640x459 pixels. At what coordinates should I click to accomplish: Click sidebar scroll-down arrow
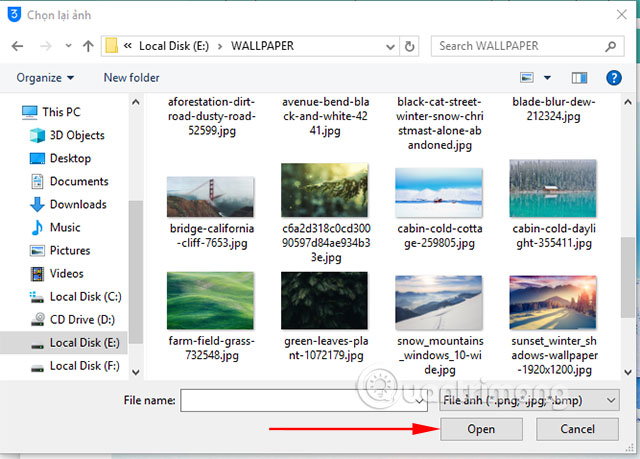pyautogui.click(x=136, y=372)
